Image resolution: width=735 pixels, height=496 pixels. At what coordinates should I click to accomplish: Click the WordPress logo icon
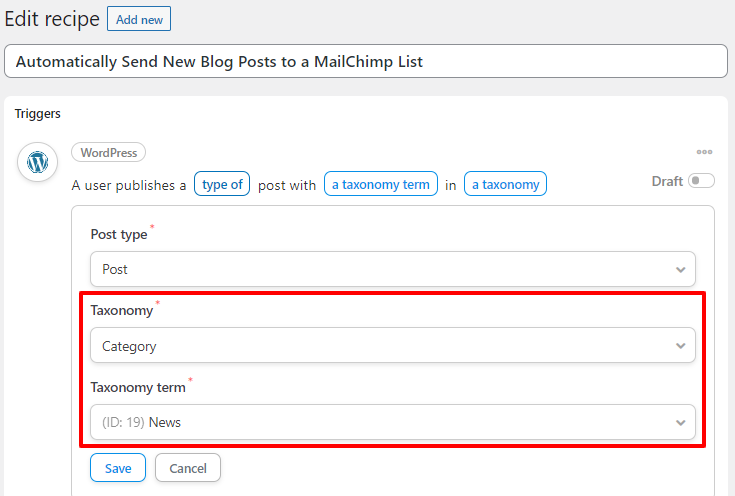pos(38,162)
